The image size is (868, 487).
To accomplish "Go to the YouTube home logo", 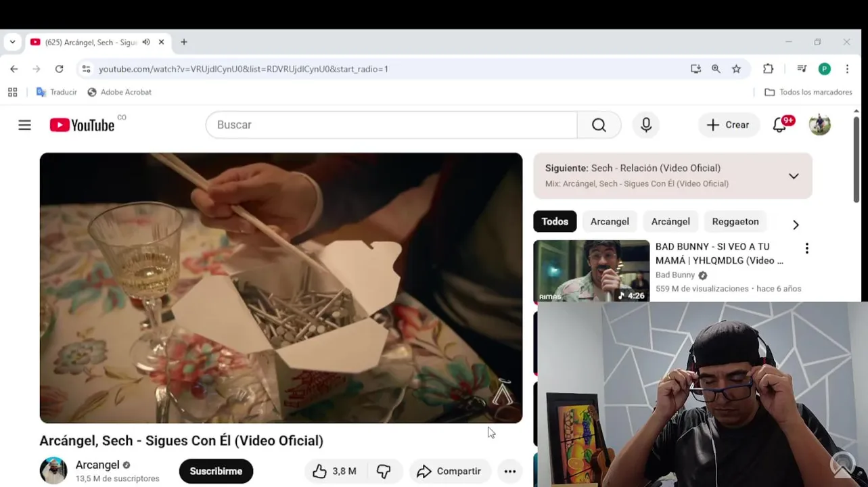I will click(x=82, y=125).
